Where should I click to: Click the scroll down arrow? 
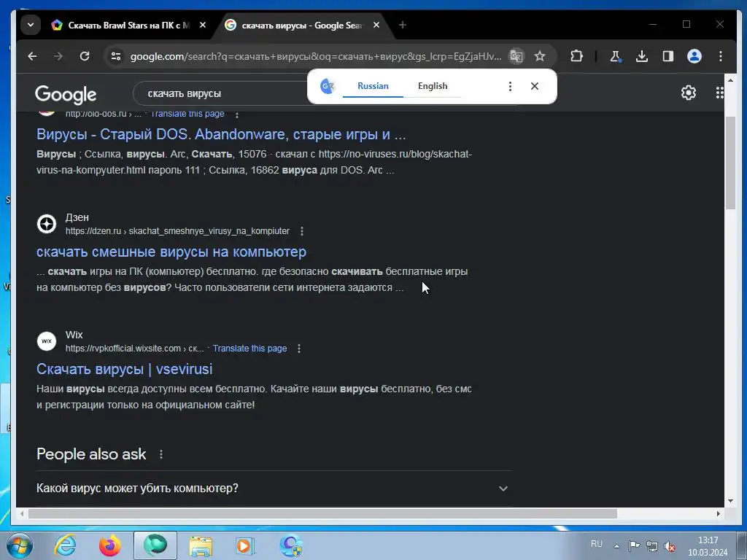(x=730, y=501)
